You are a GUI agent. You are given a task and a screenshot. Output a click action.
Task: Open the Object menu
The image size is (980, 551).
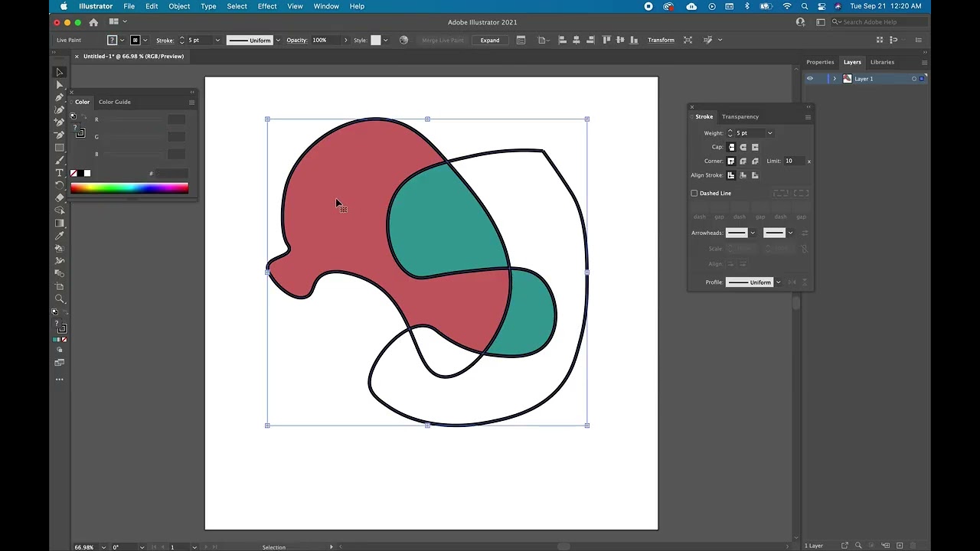179,6
